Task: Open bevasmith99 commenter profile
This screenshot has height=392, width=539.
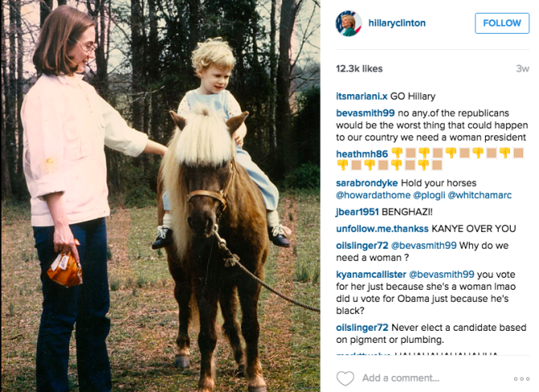Action: tap(365, 113)
